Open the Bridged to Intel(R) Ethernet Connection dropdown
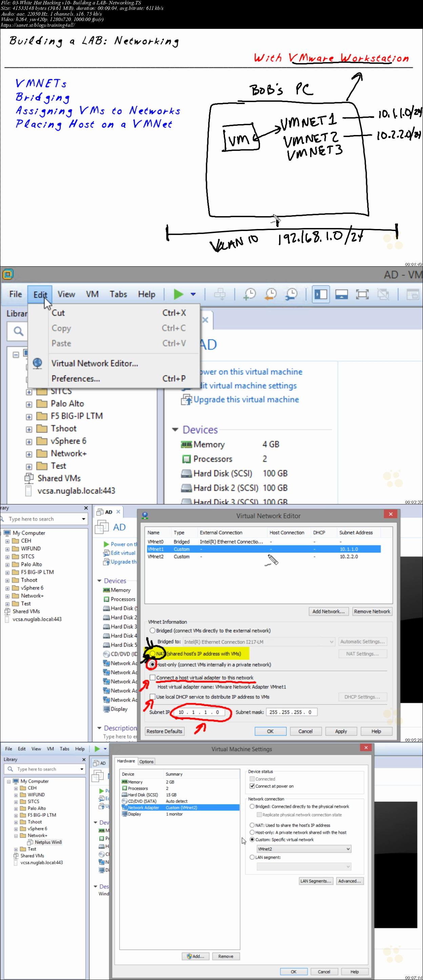 (259, 641)
